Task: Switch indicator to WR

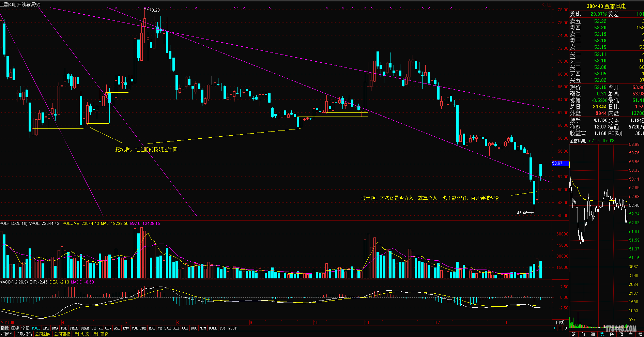Action: tap(159, 328)
